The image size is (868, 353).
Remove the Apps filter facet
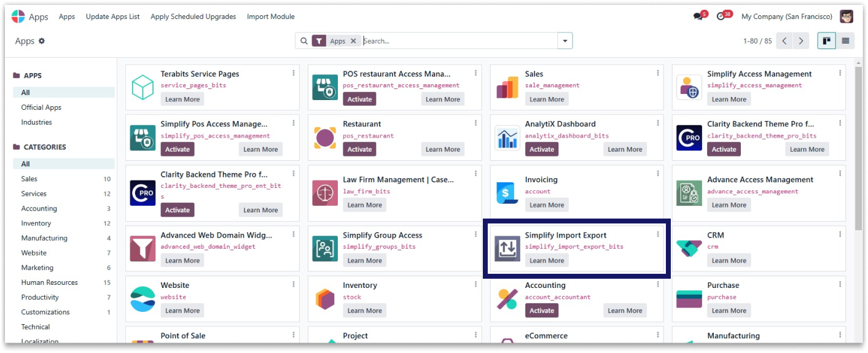(353, 41)
